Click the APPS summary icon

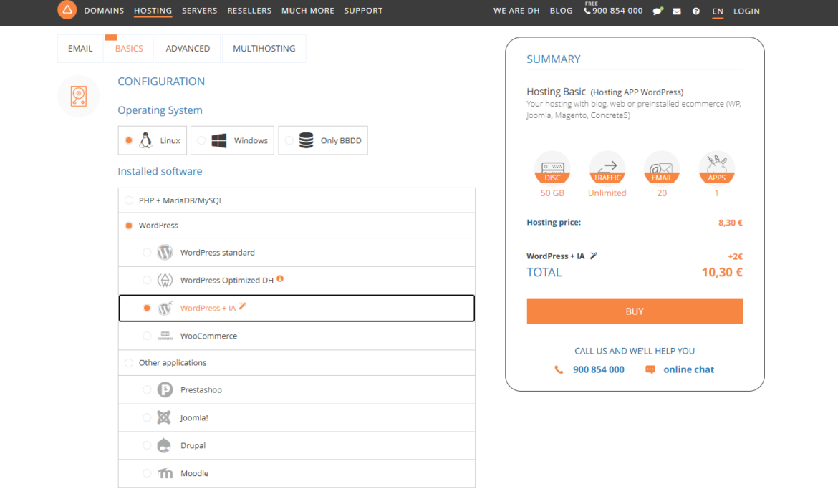(717, 168)
